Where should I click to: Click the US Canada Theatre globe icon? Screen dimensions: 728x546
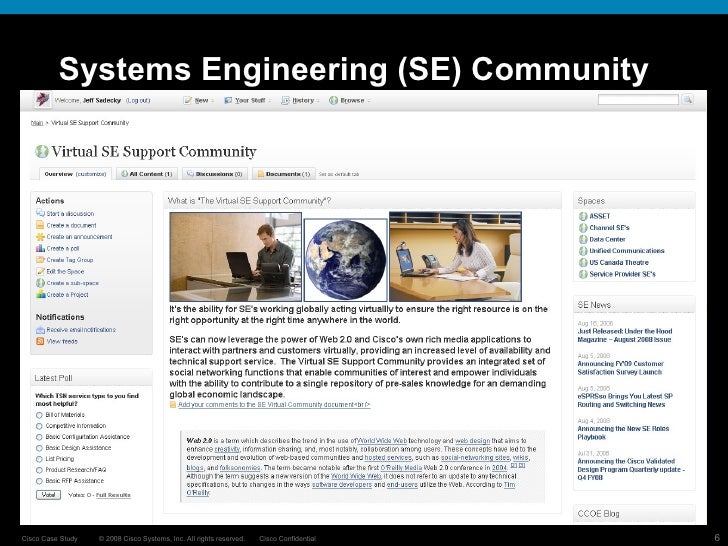[583, 262]
